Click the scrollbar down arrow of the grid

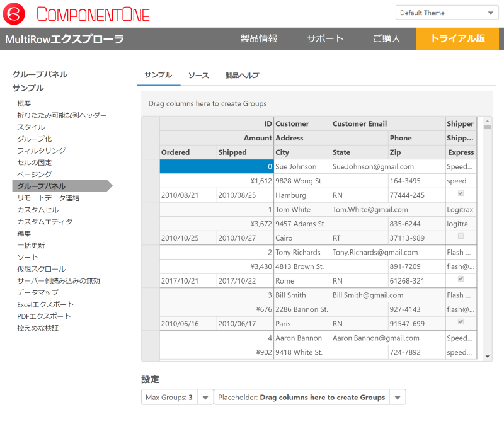[487, 356]
